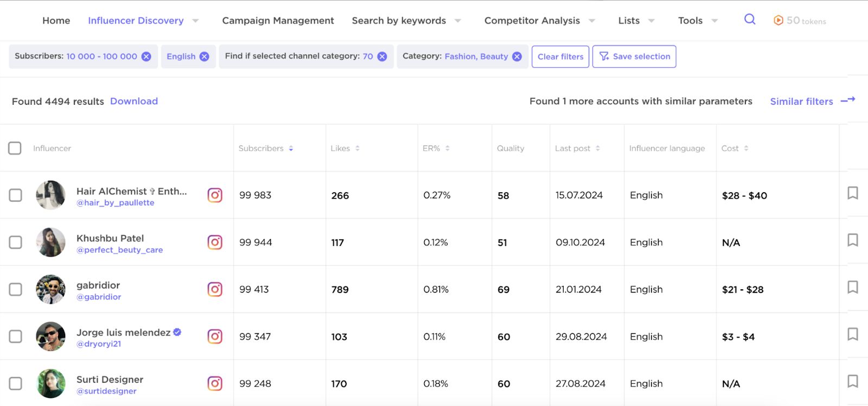
Task: Click gabridior profile avatar
Action: (x=50, y=289)
